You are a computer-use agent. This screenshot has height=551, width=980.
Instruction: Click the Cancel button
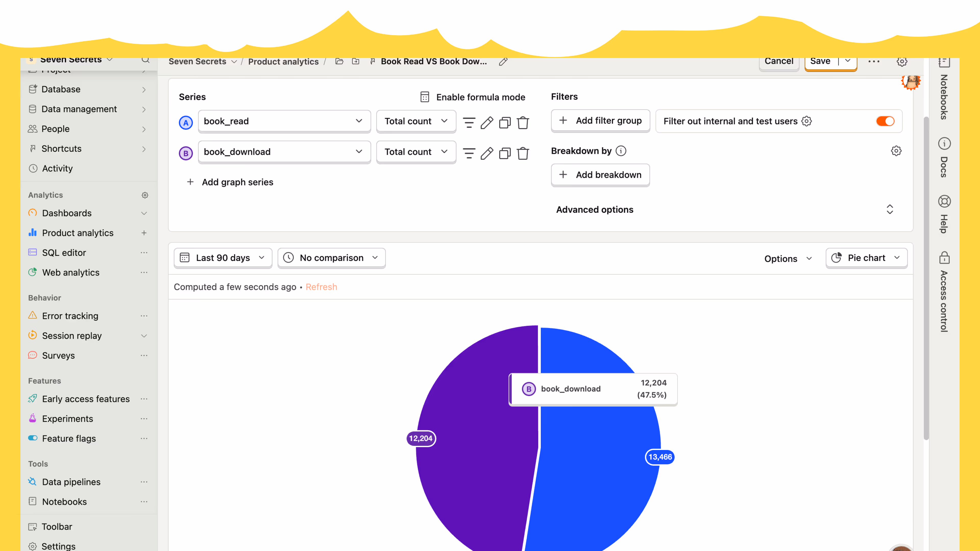[779, 63]
